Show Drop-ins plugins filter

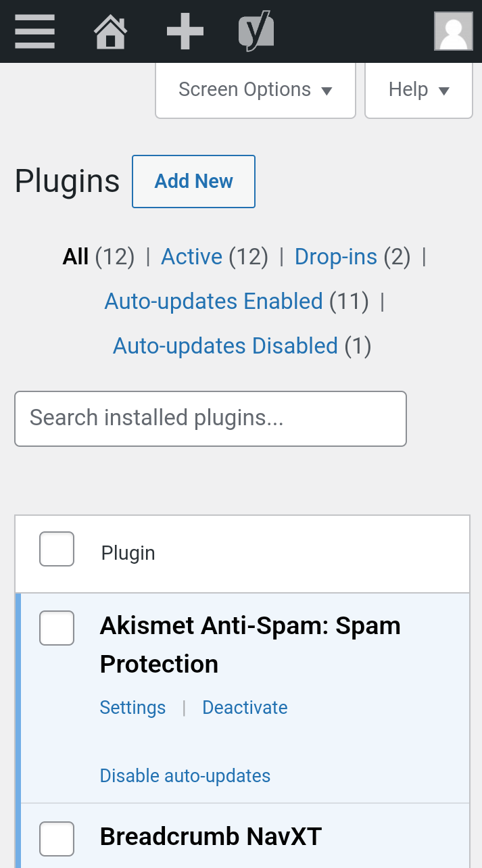pyautogui.click(x=336, y=257)
